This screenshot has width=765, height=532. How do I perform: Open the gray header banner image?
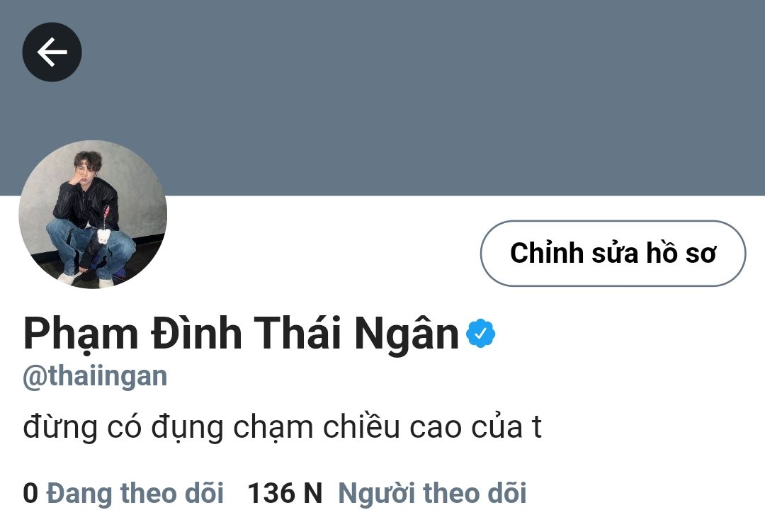coord(382,98)
